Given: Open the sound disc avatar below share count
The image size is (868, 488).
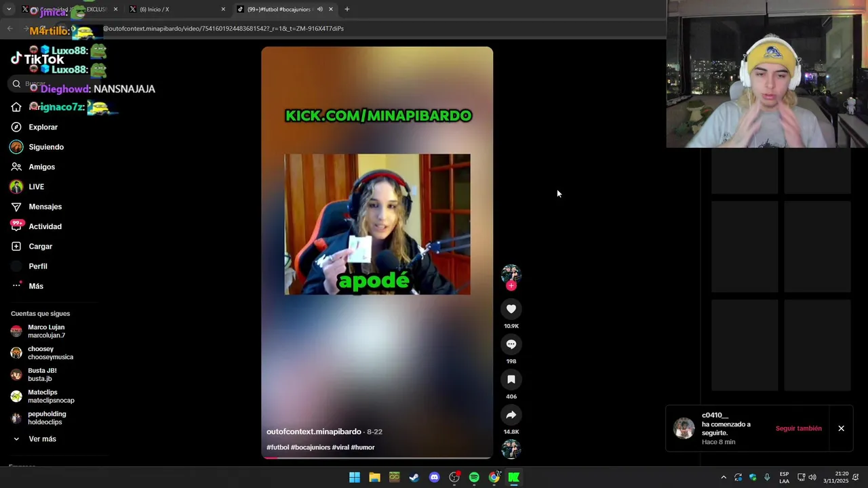Looking at the screenshot, I should 511,449.
